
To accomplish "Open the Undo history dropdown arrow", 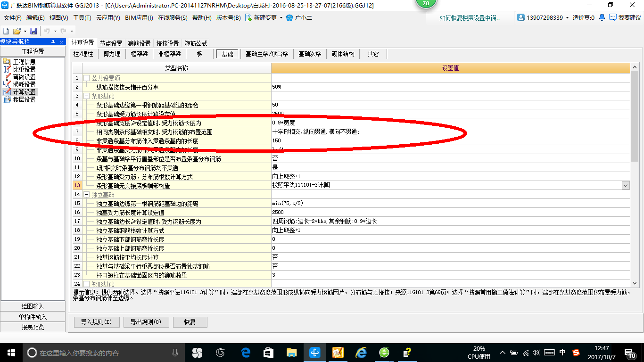I will pos(55,31).
